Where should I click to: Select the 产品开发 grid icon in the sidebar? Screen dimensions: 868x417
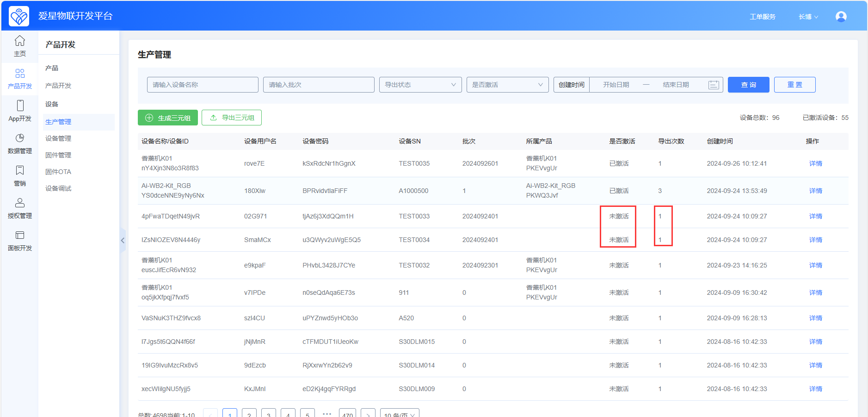[x=20, y=73]
